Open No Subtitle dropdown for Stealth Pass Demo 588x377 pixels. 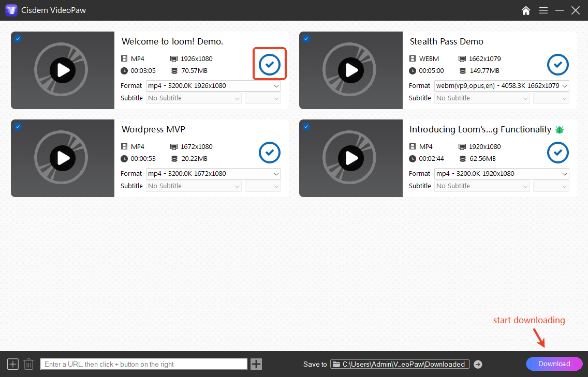pos(482,98)
